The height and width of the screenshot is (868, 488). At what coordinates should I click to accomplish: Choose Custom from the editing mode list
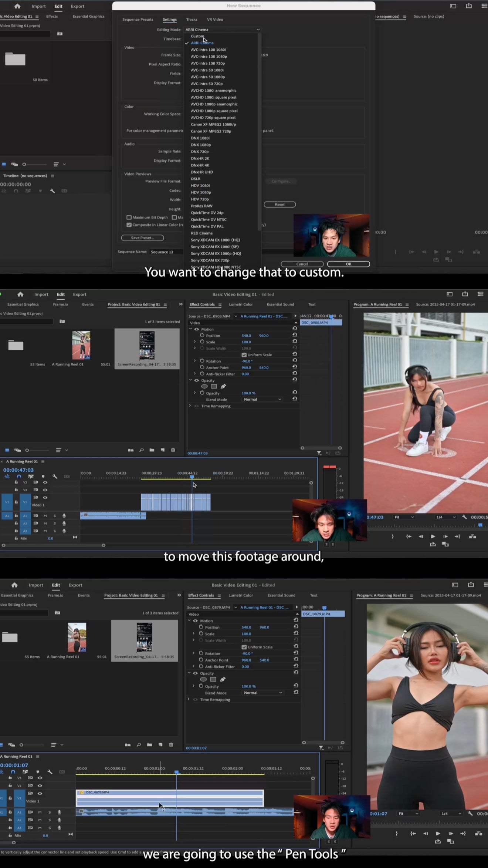[x=197, y=36]
